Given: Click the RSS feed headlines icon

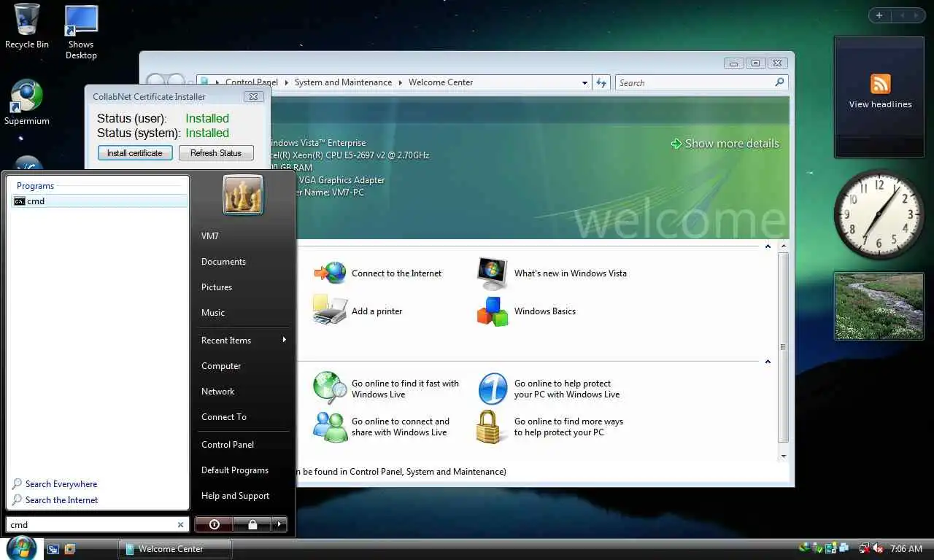Looking at the screenshot, I should point(881,84).
